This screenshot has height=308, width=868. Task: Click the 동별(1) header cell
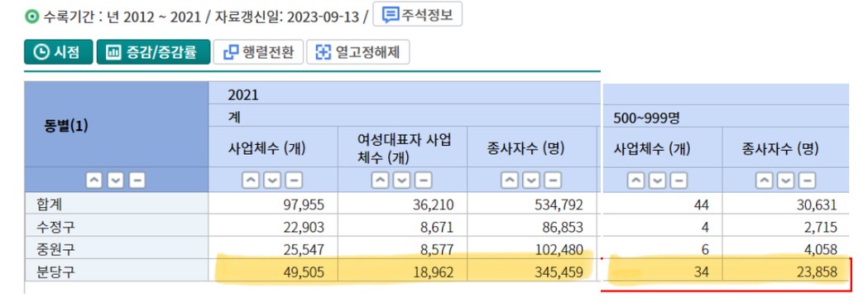tap(116, 125)
